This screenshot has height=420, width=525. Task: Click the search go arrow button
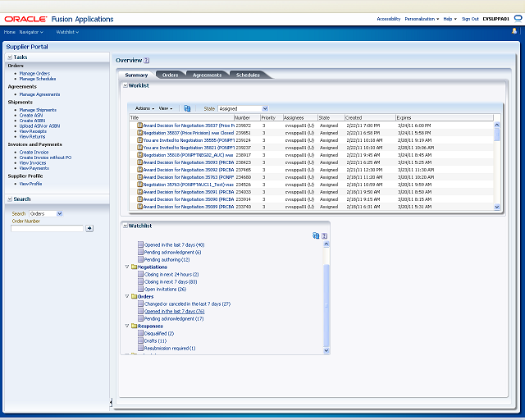(x=89, y=228)
